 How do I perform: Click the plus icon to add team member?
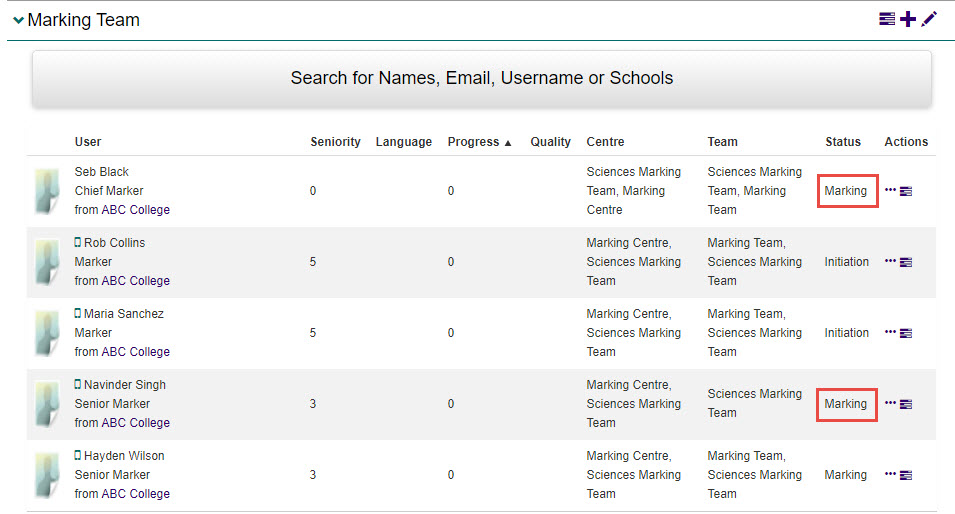click(908, 19)
